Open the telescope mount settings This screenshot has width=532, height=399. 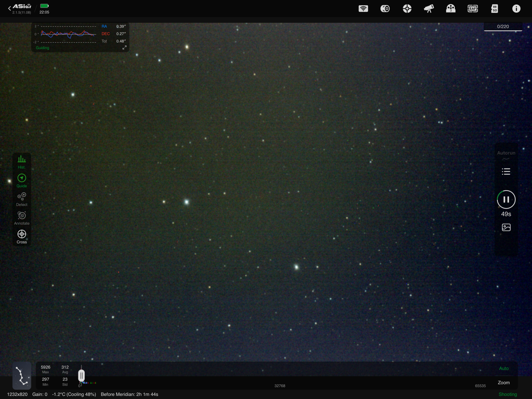coord(429,9)
